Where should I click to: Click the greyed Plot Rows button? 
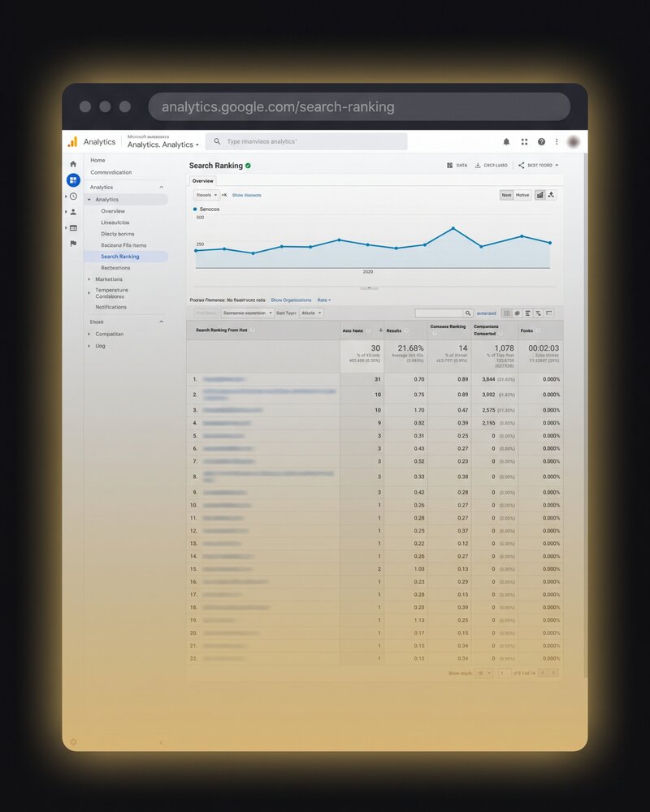pos(206,313)
